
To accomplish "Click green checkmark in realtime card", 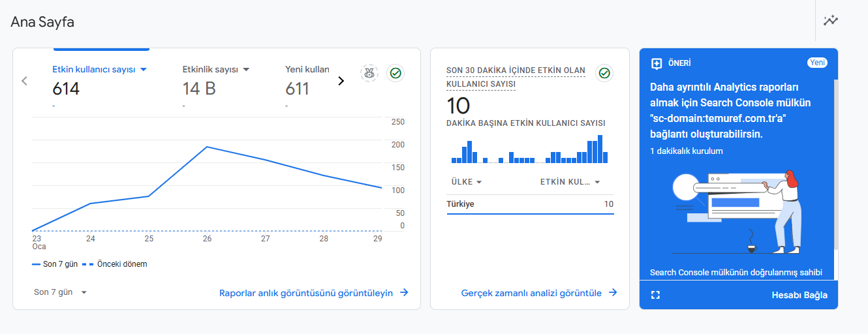I will click(x=604, y=73).
